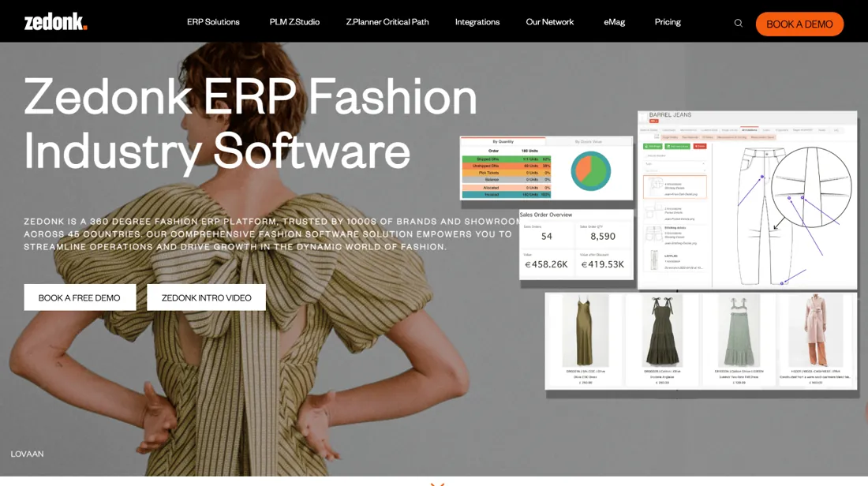Select the light green dress thumbnail
The height and width of the screenshot is (486, 868).
[739, 331]
